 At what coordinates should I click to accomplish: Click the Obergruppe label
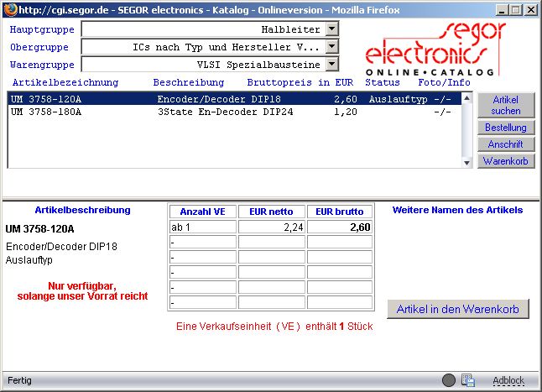click(x=39, y=47)
